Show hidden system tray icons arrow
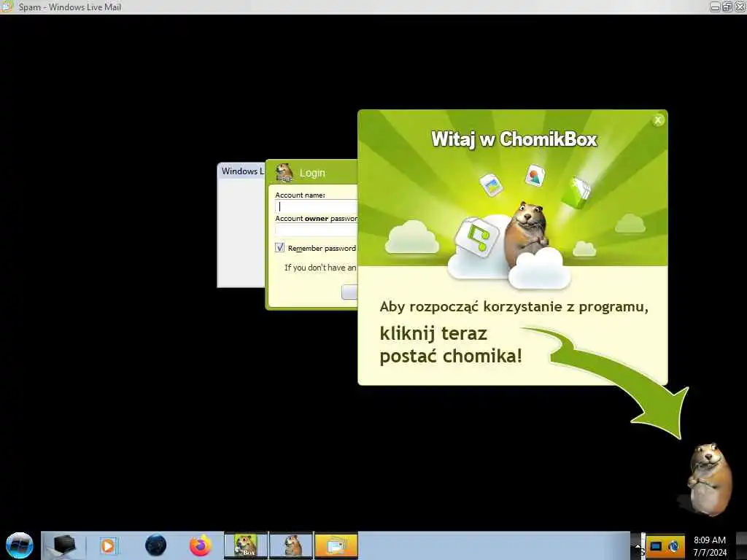Image resolution: width=747 pixels, height=560 pixels. 638,546
